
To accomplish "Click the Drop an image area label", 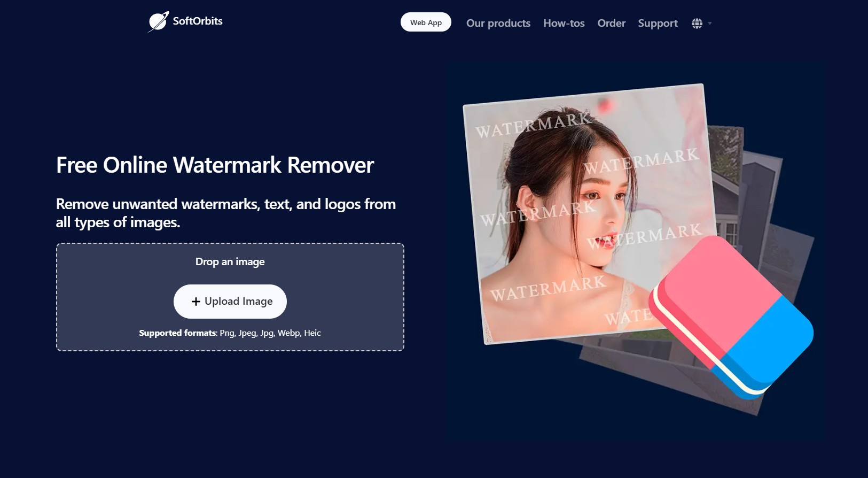I will click(x=230, y=262).
